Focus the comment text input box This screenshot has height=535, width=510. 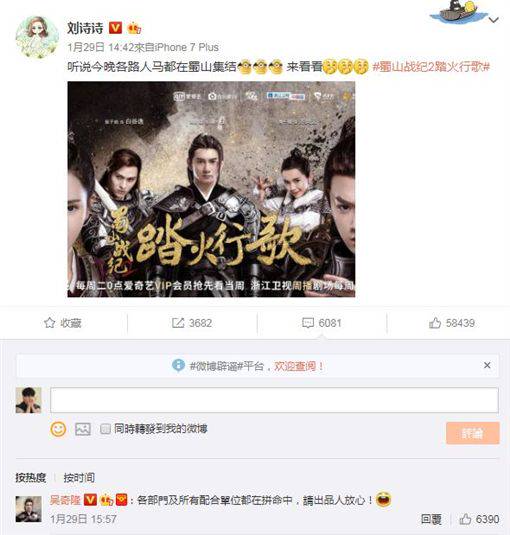click(x=274, y=400)
